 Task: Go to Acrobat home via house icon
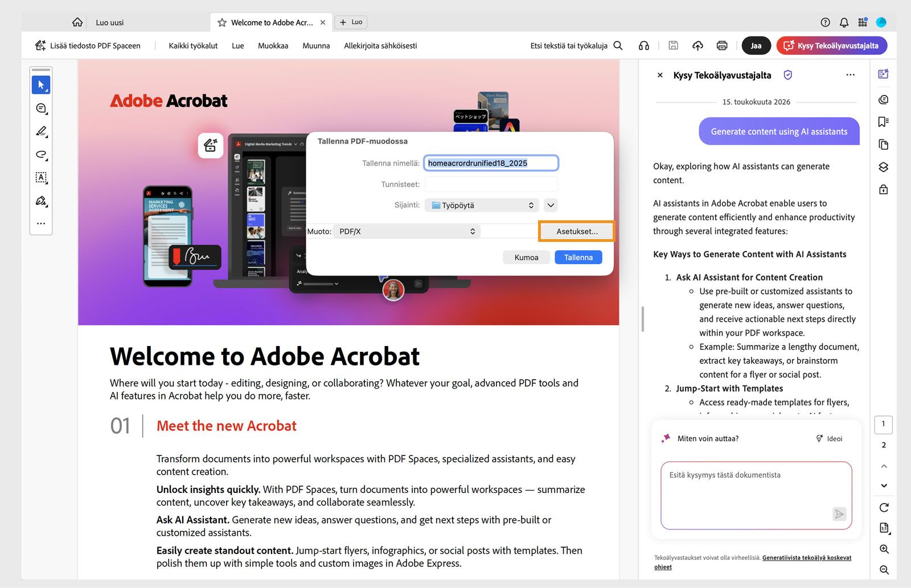click(77, 22)
